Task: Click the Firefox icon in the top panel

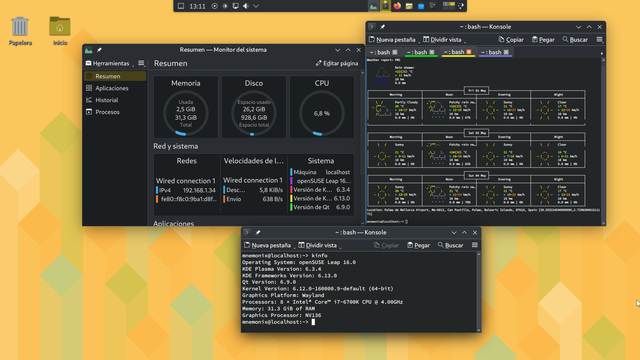Action: coord(397,6)
